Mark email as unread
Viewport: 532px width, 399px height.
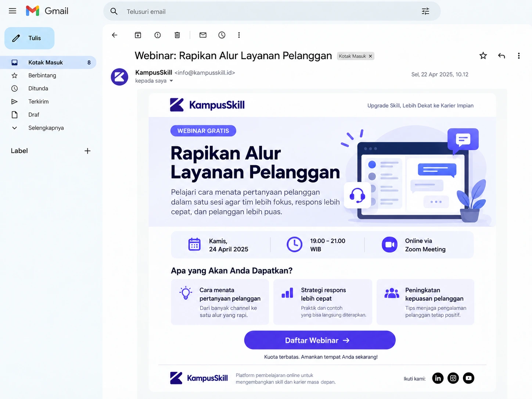pos(203,35)
